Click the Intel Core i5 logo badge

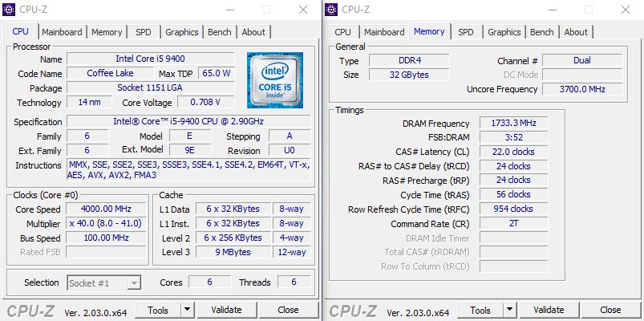(275, 80)
